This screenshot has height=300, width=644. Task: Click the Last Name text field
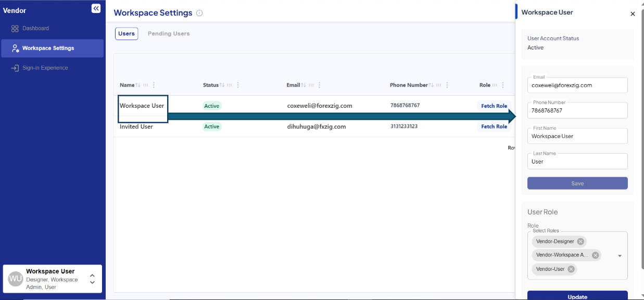pyautogui.click(x=577, y=161)
